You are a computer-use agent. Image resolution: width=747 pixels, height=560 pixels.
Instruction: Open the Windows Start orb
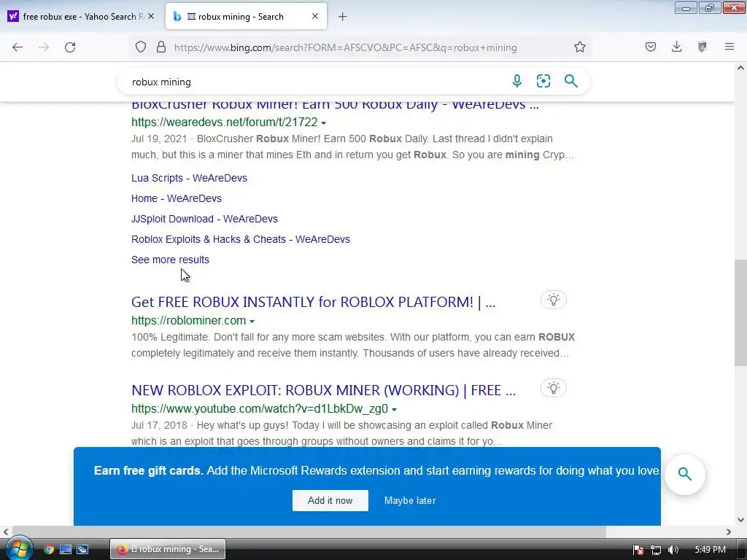18,548
